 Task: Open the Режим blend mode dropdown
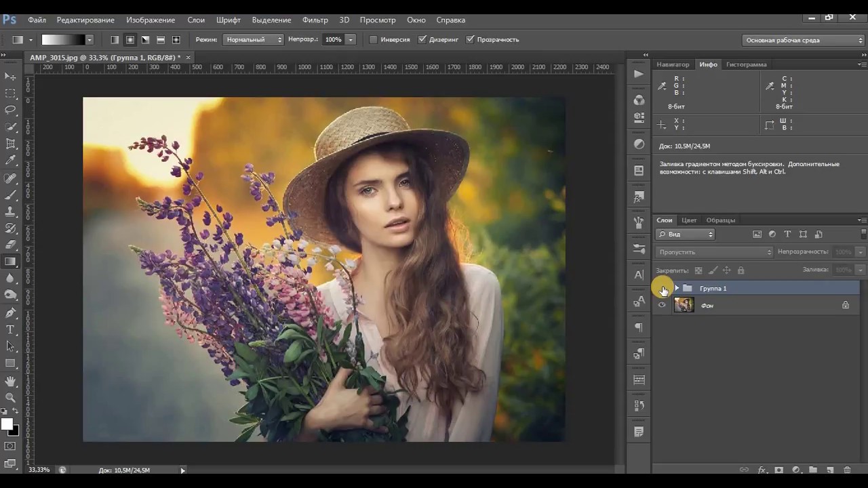point(253,40)
